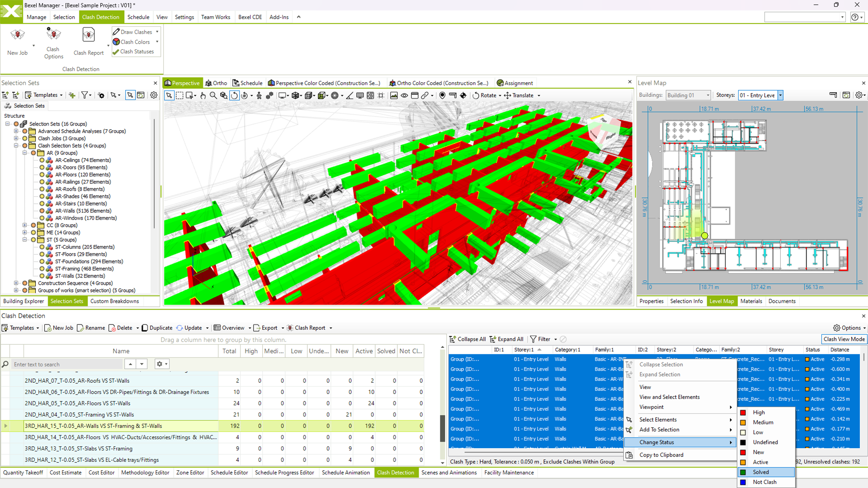
Task: Click the Clash View Mode button
Action: click(x=844, y=339)
